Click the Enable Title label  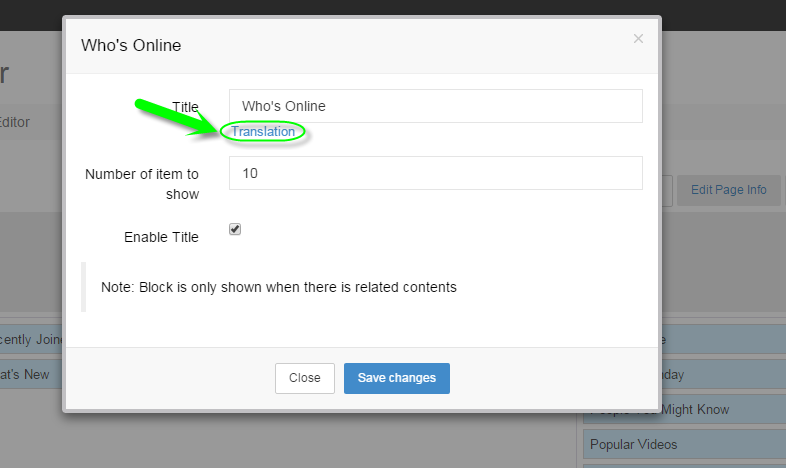161,237
